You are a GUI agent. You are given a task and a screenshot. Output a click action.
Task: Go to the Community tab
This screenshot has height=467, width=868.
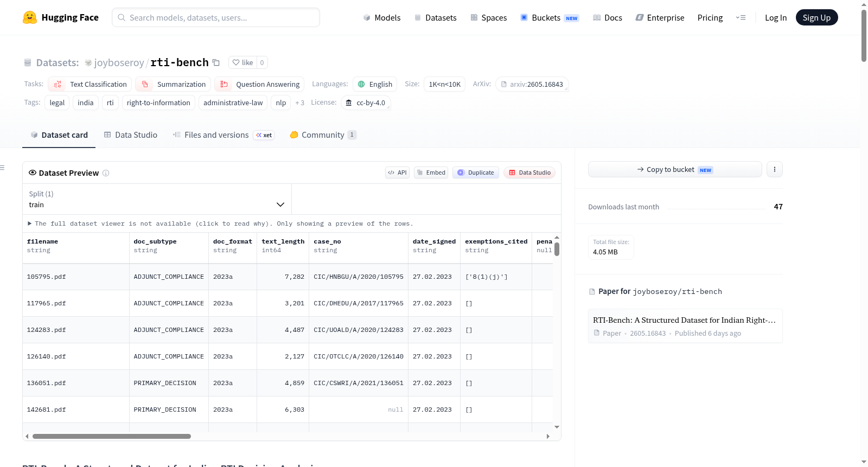[x=323, y=135]
